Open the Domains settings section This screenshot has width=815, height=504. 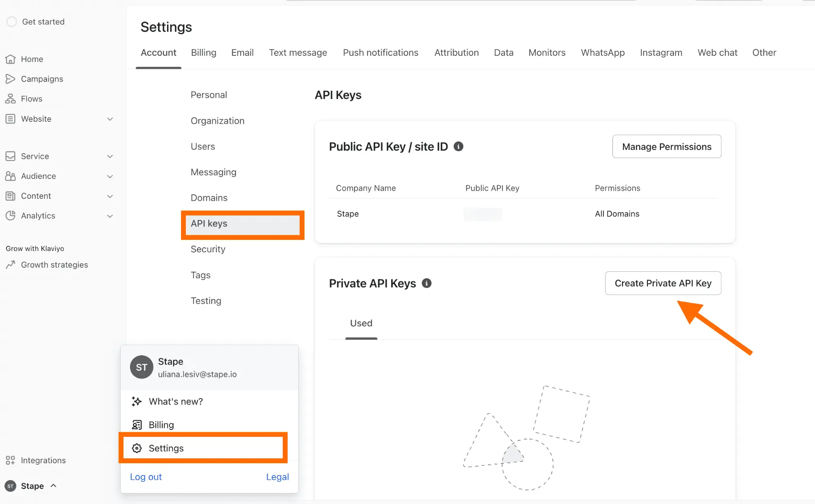tap(209, 198)
